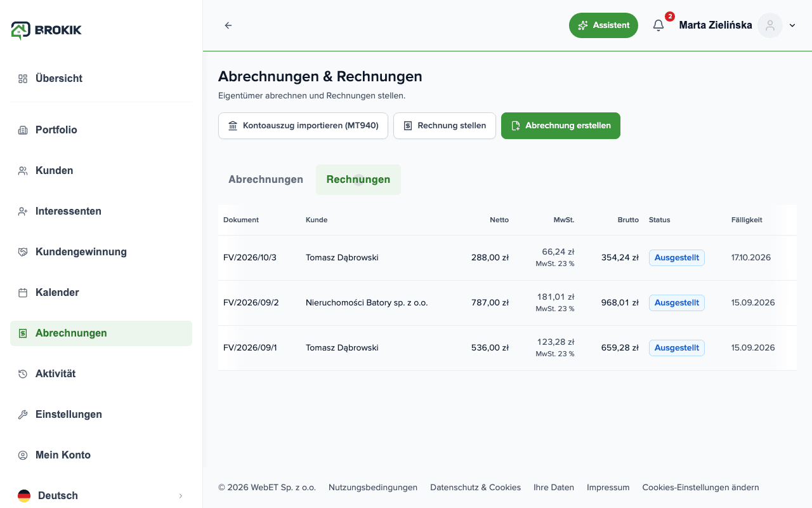Click Cookies-Einstellungen ändern link

(700, 488)
